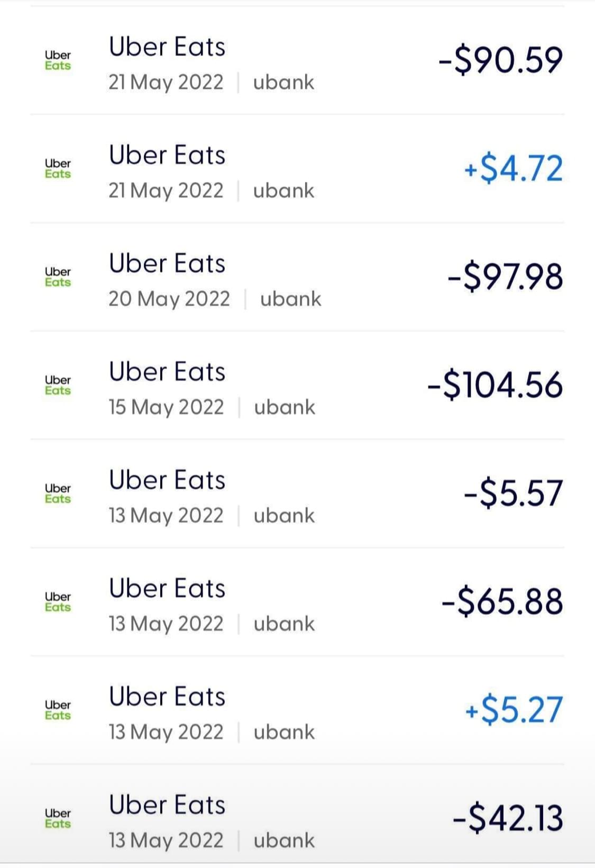The image size is (595, 868).
Task: Select Uber Eats logo next to +$5.27 credit
Action: coord(58,710)
